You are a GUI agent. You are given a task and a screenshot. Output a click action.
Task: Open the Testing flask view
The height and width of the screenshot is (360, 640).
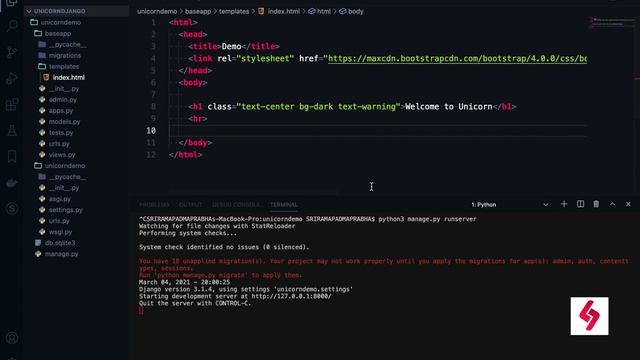[12, 131]
